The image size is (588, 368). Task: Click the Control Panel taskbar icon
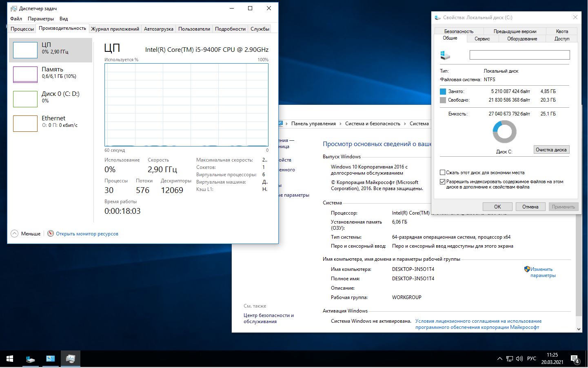51,359
